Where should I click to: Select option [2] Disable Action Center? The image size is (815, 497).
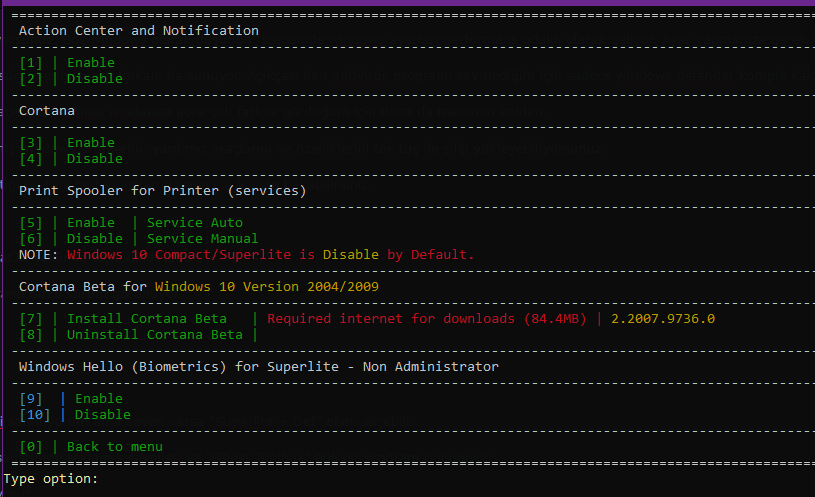point(71,79)
